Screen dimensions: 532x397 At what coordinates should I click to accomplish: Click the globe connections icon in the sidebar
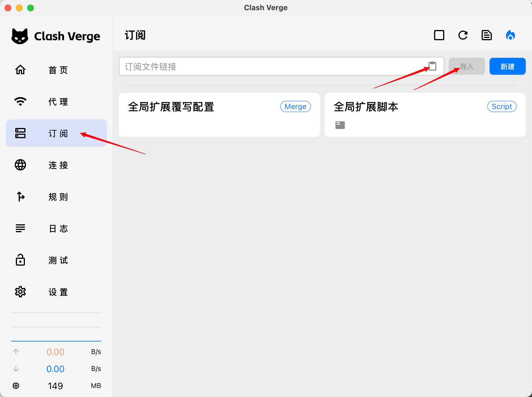coord(20,165)
